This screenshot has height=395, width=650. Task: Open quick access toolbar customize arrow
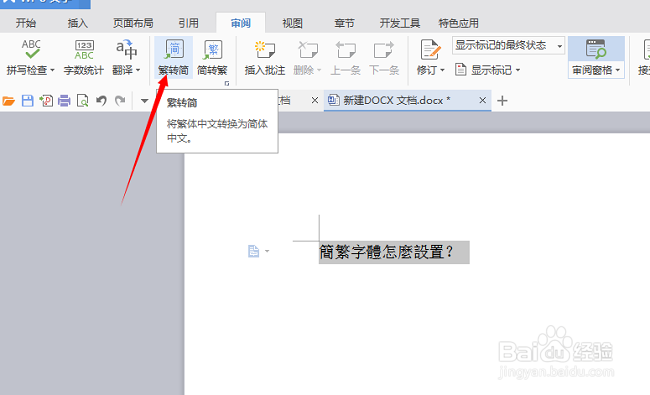coord(144,101)
